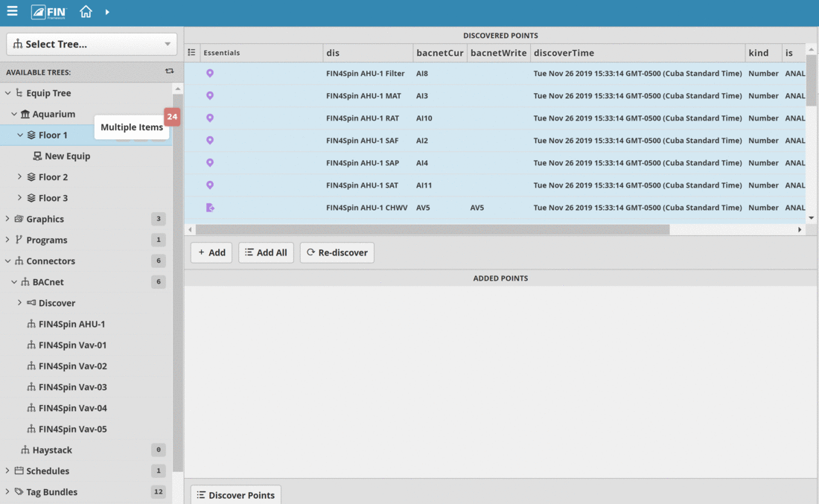Click the point marker icon for AHU-1 SAP

tap(210, 163)
